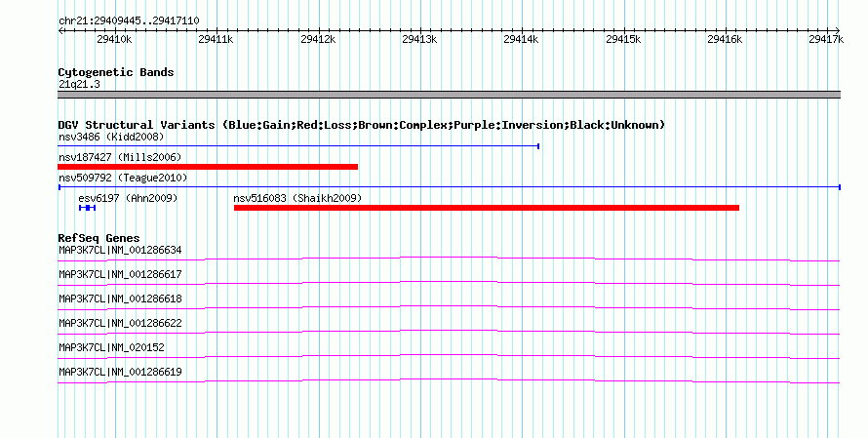Screen dimensions: 868x438
Task: Click the magenta intron line of NM_001286622
Action: click(x=449, y=332)
